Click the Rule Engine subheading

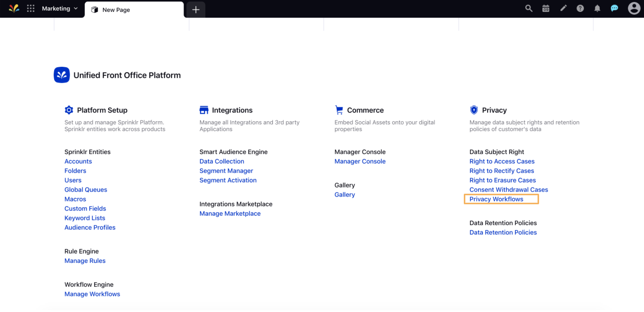point(82,251)
